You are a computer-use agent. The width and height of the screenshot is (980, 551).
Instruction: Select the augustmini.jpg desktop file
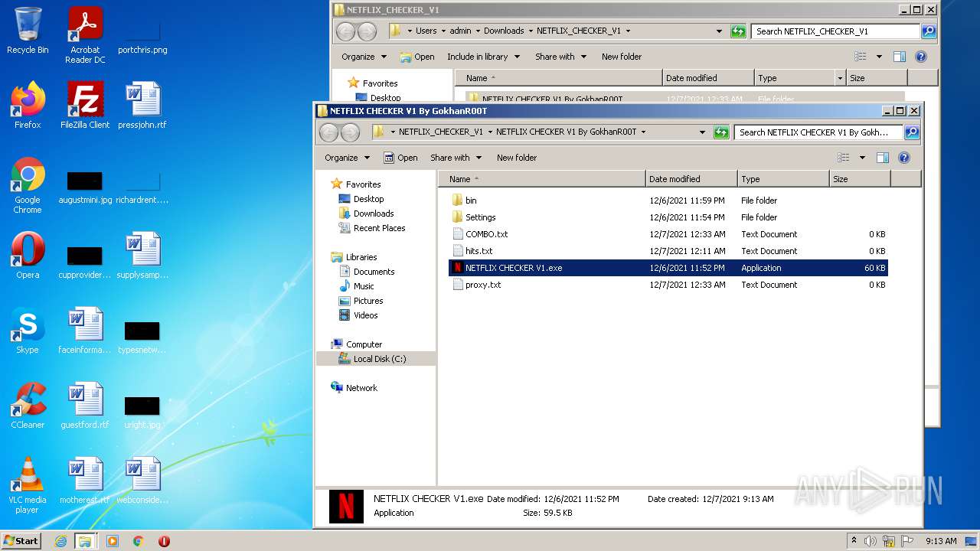(x=85, y=185)
